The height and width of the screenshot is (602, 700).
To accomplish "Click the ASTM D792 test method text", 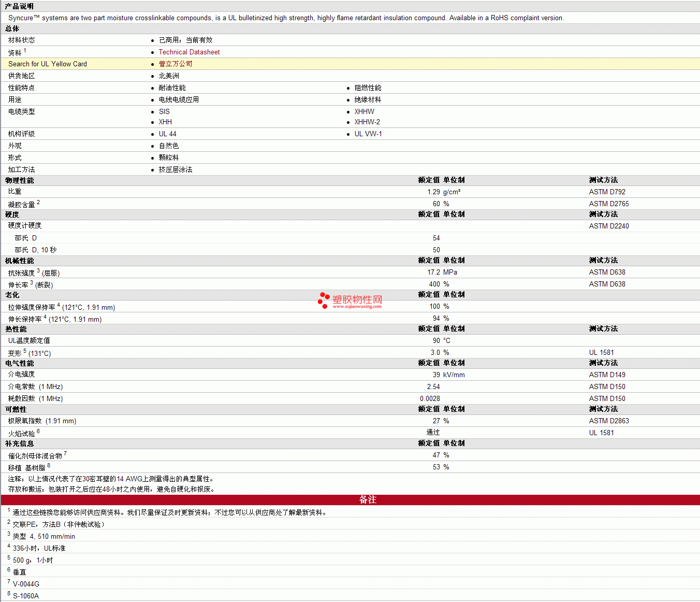I will point(607,192).
